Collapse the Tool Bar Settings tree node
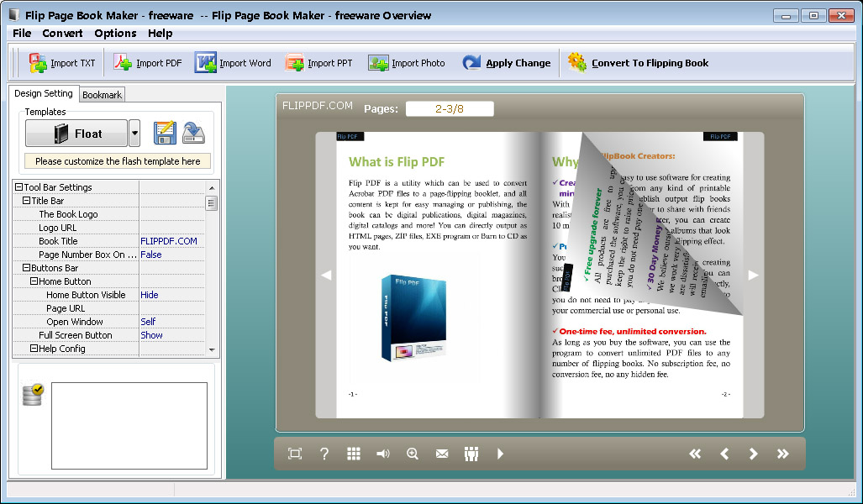 pyautogui.click(x=19, y=187)
